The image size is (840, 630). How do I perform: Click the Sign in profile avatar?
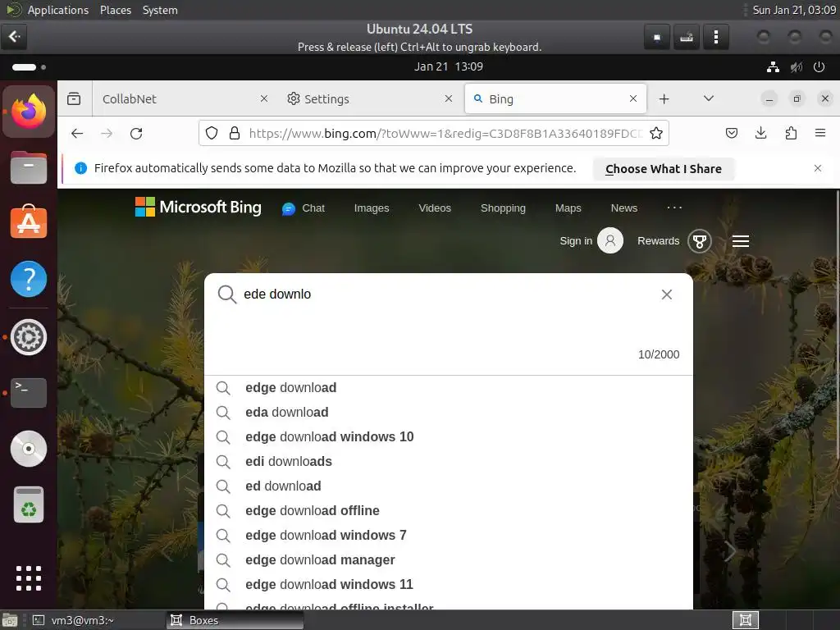pos(610,240)
